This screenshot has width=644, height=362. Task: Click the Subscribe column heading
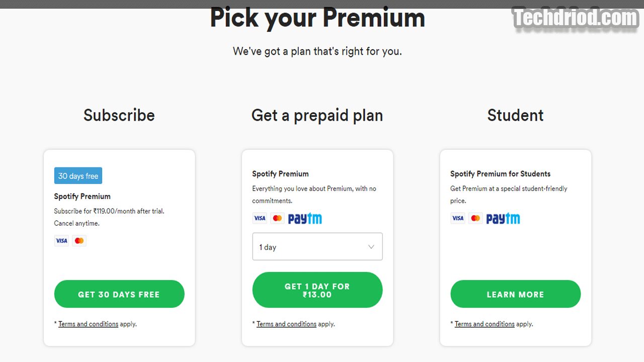[119, 115]
